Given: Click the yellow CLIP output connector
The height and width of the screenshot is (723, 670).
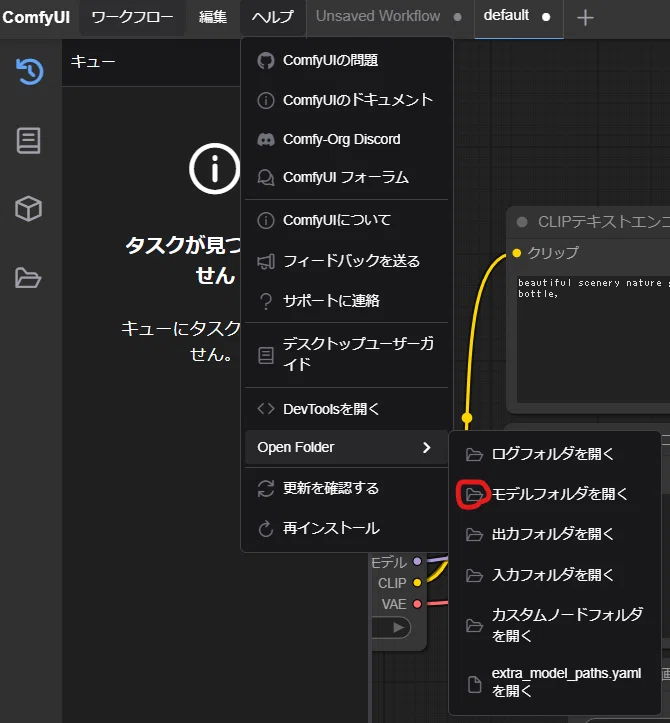Looking at the screenshot, I should (x=417, y=582).
